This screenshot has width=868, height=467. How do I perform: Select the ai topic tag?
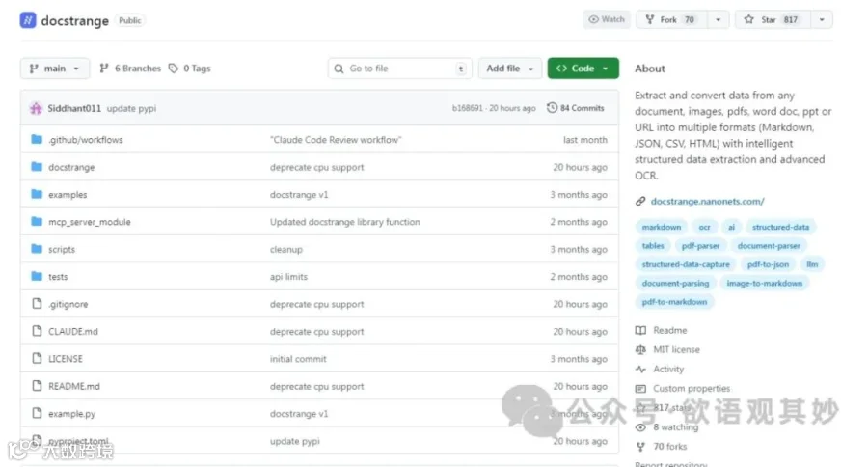(731, 227)
